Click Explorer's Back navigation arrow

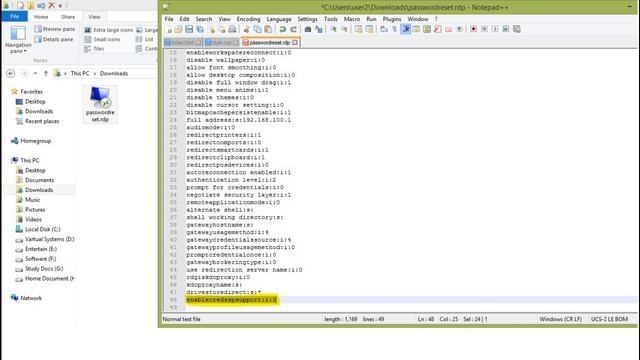(11, 73)
